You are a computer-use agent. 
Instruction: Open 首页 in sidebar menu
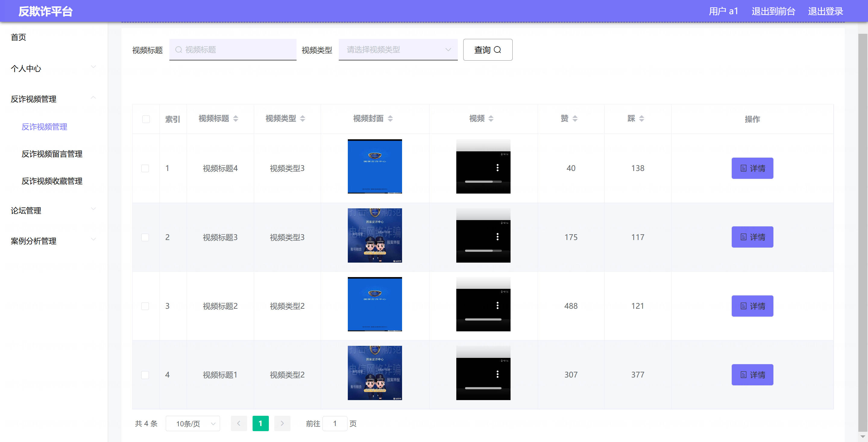pos(18,37)
